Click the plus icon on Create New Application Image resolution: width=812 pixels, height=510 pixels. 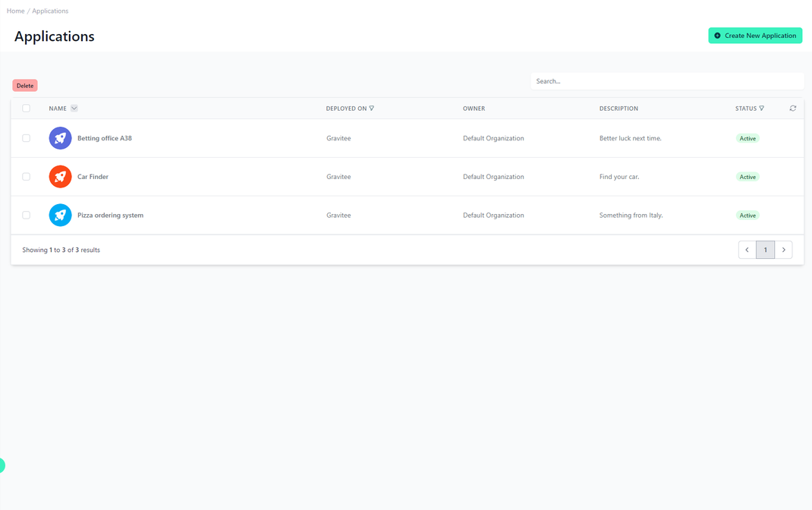click(716, 35)
